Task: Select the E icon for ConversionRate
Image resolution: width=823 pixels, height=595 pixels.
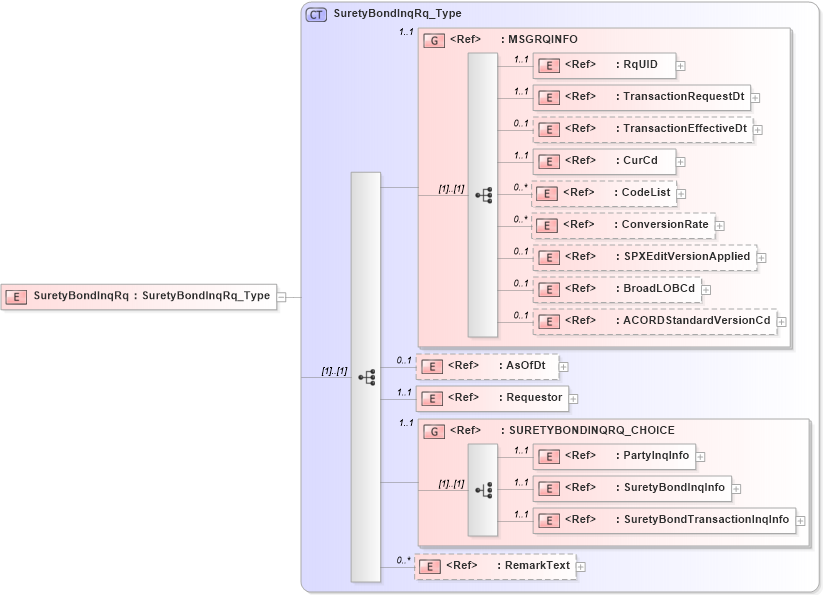Action: [x=547, y=225]
